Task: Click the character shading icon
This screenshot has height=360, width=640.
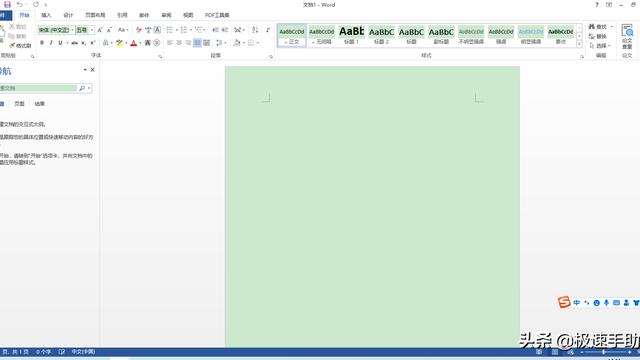Action: [x=148, y=43]
